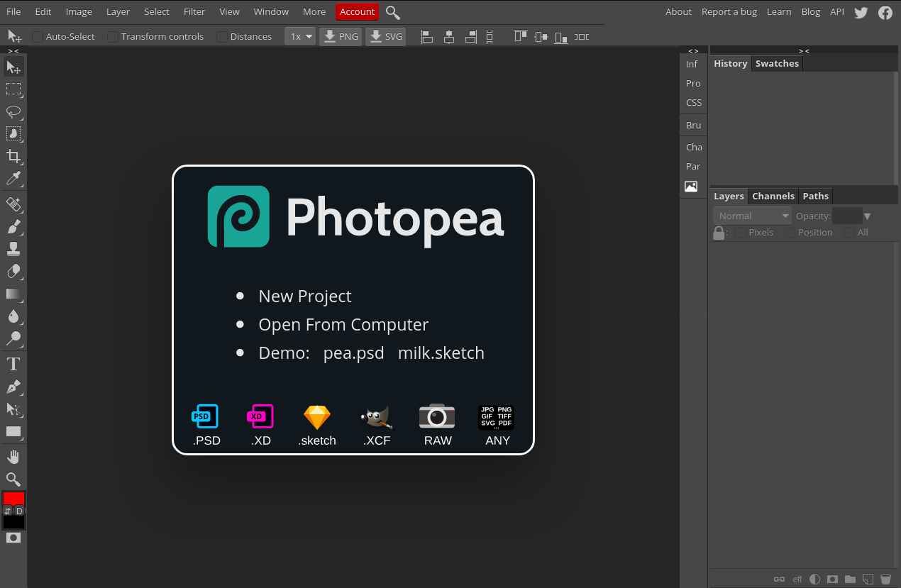Select the Lasso tool
Viewport: 901px width, 588px height.
click(13, 111)
